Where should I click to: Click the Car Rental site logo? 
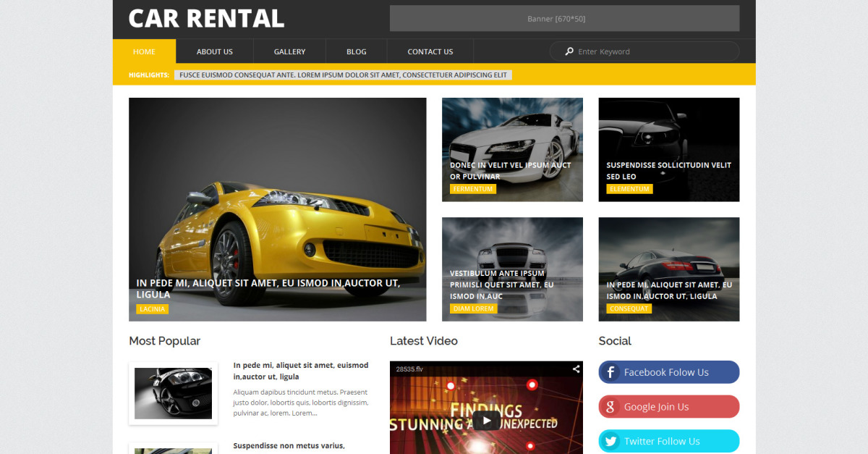[x=206, y=19]
